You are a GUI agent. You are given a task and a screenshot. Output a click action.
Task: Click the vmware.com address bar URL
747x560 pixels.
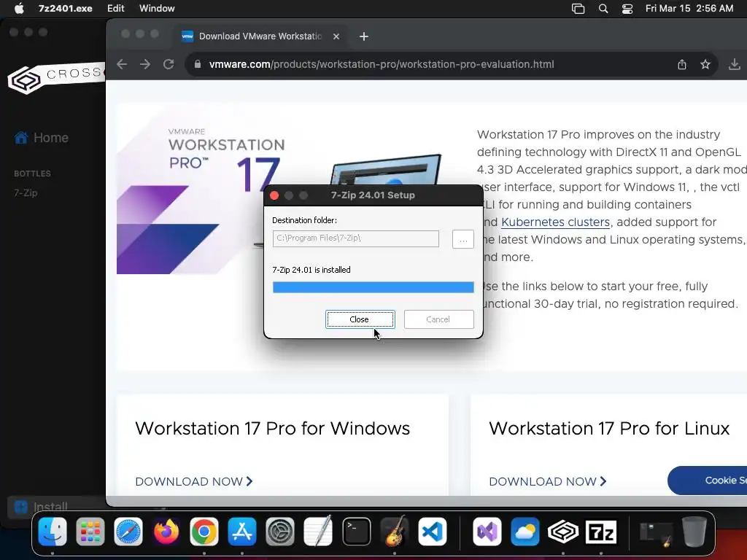(x=382, y=64)
